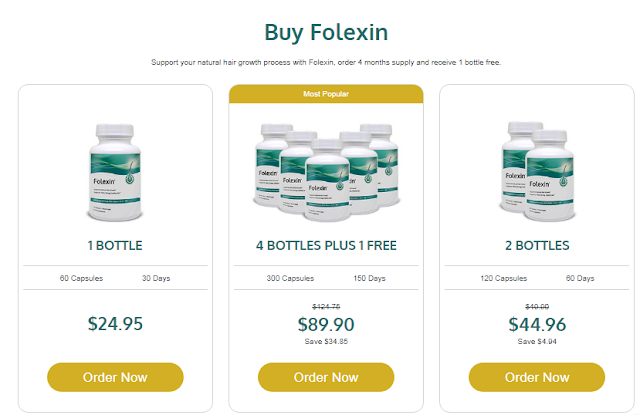The width and height of the screenshot is (640, 415).
Task: Click the Save $4.94 text
Action: coord(536,342)
